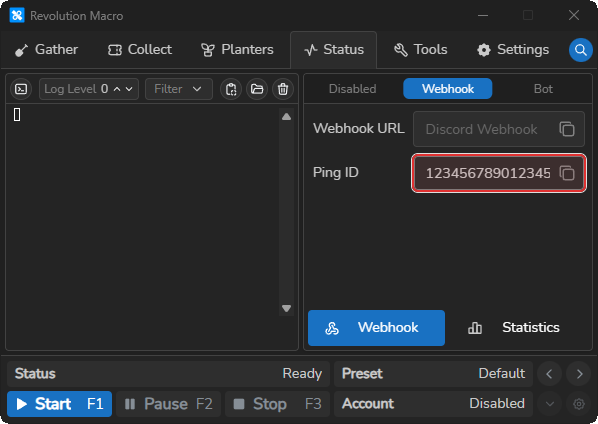Image resolution: width=598 pixels, height=424 pixels.
Task: Close the Revolution Macro window
Action: [574, 16]
